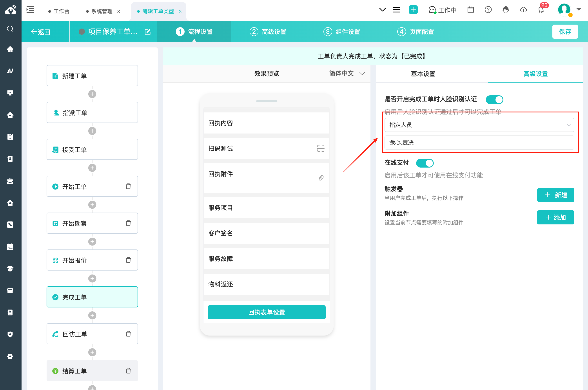Toggle face recognition authentication switch
The width and height of the screenshot is (588, 390).
click(x=494, y=99)
